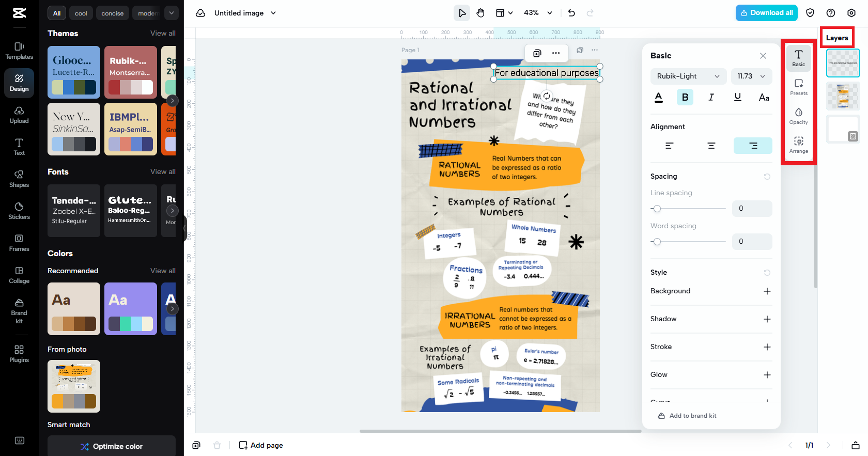This screenshot has height=456, width=868.
Task: Select the 'cool' filter tag
Action: 81,13
